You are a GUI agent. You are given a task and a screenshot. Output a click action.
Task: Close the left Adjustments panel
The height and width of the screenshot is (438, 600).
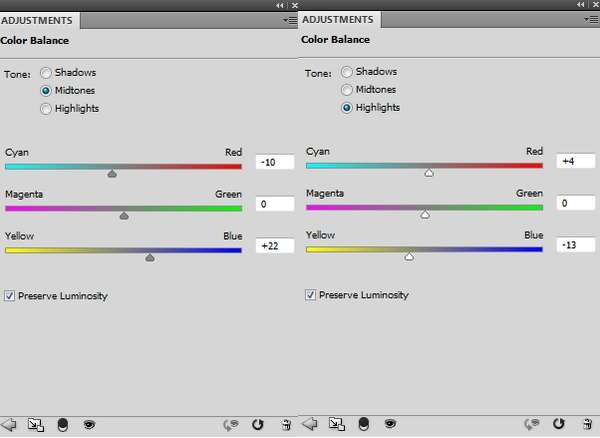[294, 5]
